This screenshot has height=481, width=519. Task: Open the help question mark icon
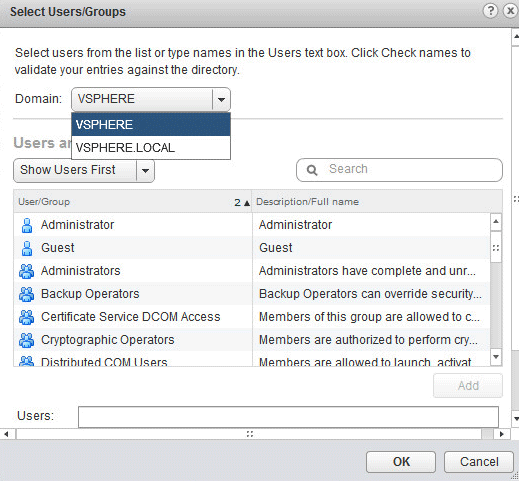(x=490, y=11)
